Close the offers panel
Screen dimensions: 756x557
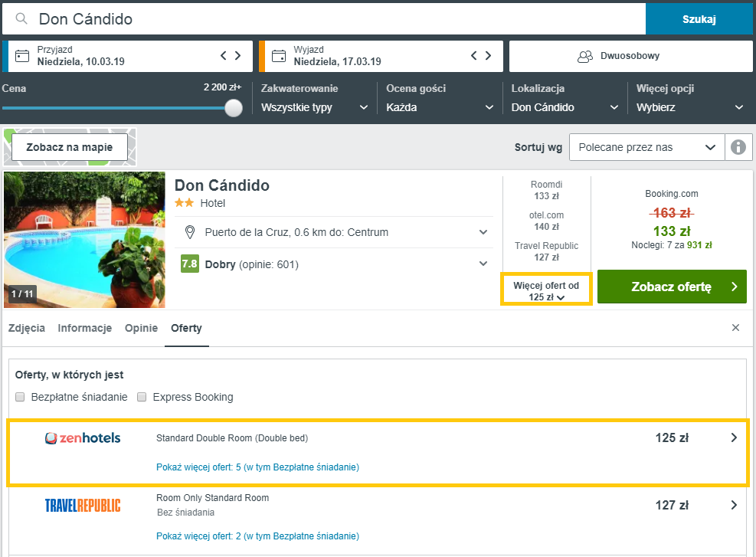[x=735, y=328]
